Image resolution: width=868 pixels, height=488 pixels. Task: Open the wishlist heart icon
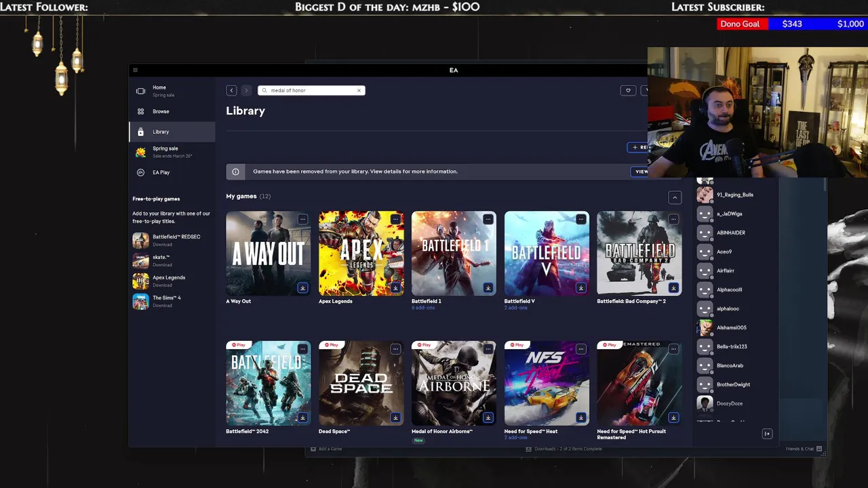(628, 90)
